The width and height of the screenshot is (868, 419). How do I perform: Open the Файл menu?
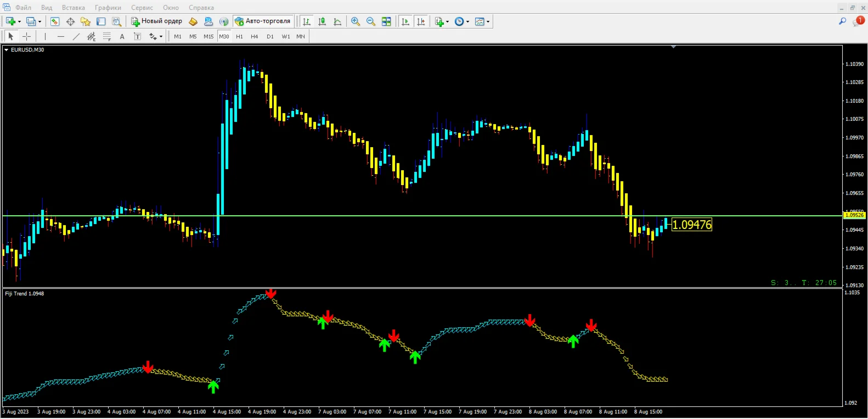[x=23, y=8]
